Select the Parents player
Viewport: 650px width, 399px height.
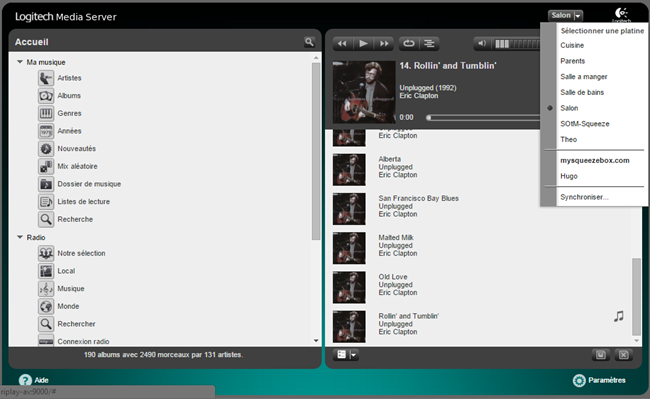click(x=572, y=61)
